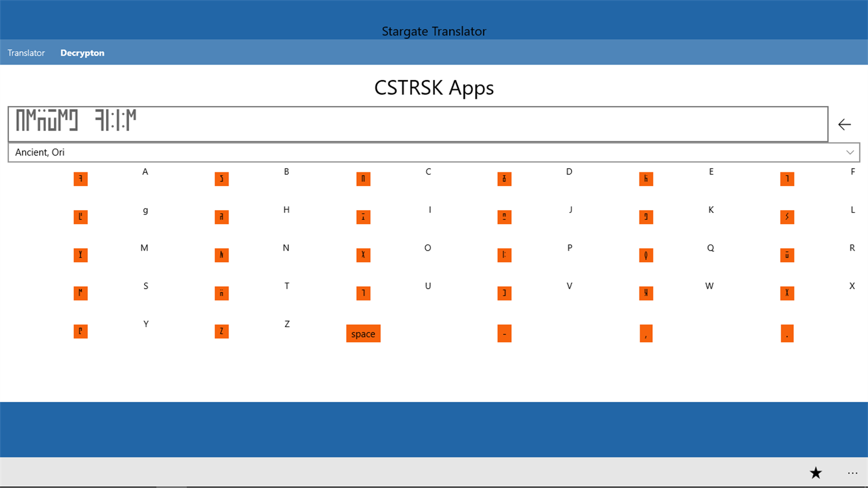Viewport: 868px width, 488px height.
Task: Click the orange glyph button for letter E
Action: click(646, 179)
